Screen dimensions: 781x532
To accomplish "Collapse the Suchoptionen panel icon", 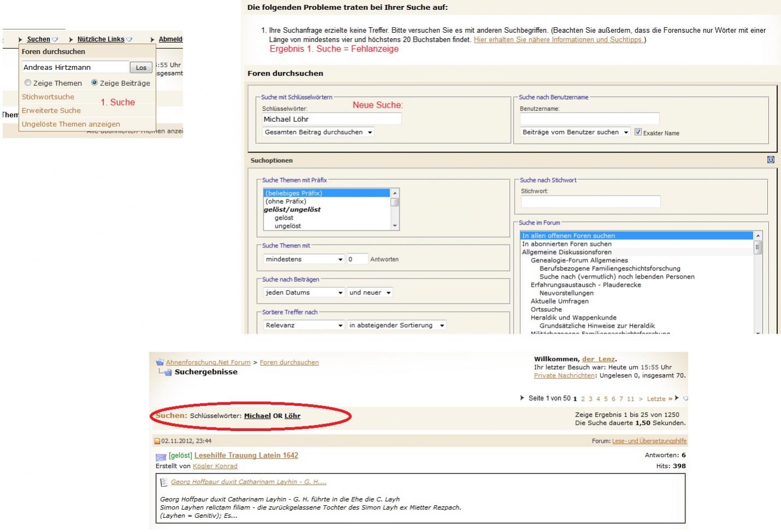I will (771, 160).
